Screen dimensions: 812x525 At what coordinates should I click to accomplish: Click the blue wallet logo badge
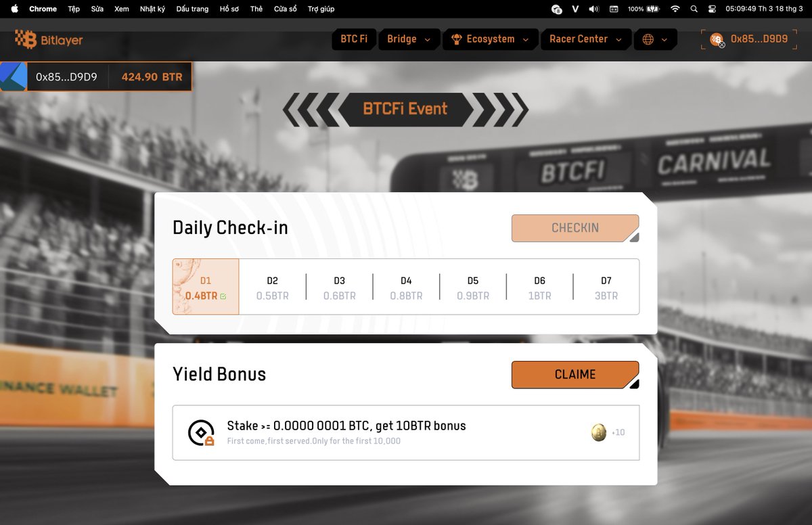click(x=14, y=76)
